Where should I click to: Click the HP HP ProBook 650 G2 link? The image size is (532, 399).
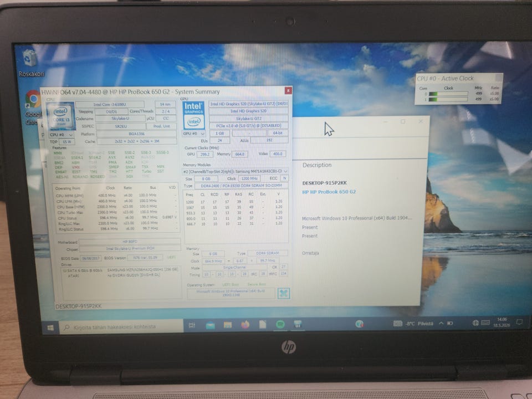point(329,192)
